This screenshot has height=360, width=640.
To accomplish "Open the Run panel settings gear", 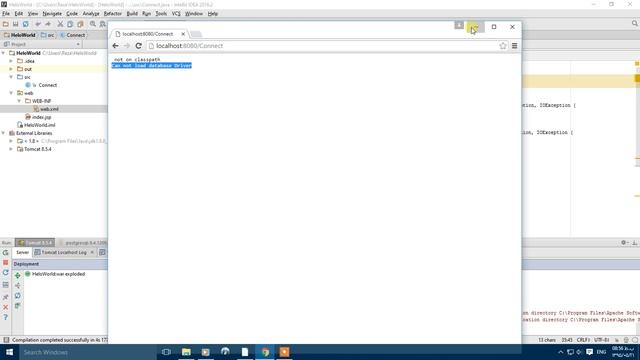I will (624, 242).
